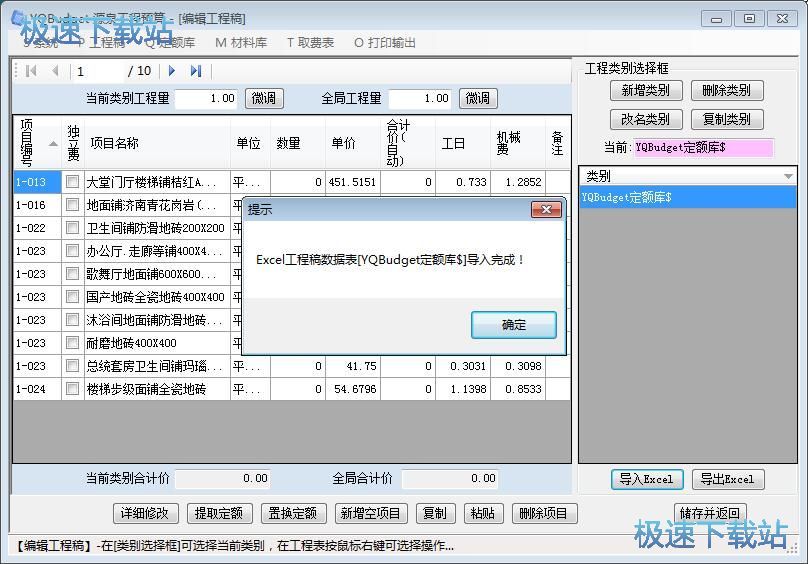Tick checkbox for row 卫生间铺防滑地砖200X200
The width and height of the screenshot is (808, 564).
tap(73, 228)
